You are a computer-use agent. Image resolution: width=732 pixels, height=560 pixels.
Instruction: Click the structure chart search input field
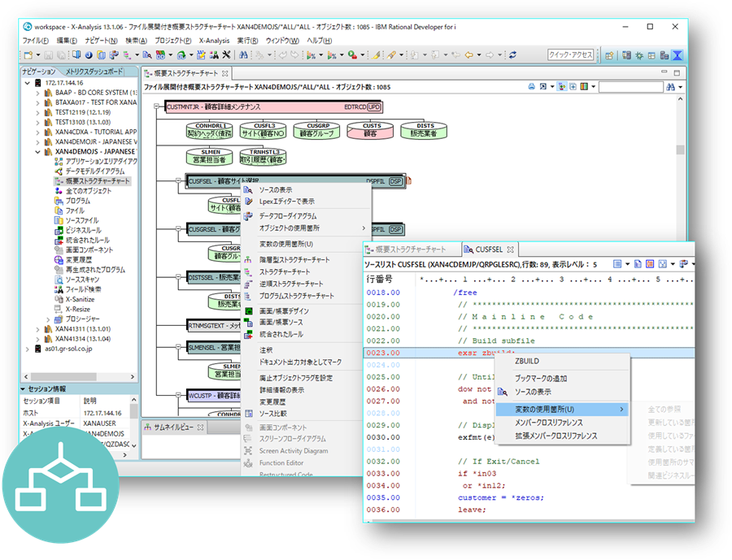pos(630,87)
